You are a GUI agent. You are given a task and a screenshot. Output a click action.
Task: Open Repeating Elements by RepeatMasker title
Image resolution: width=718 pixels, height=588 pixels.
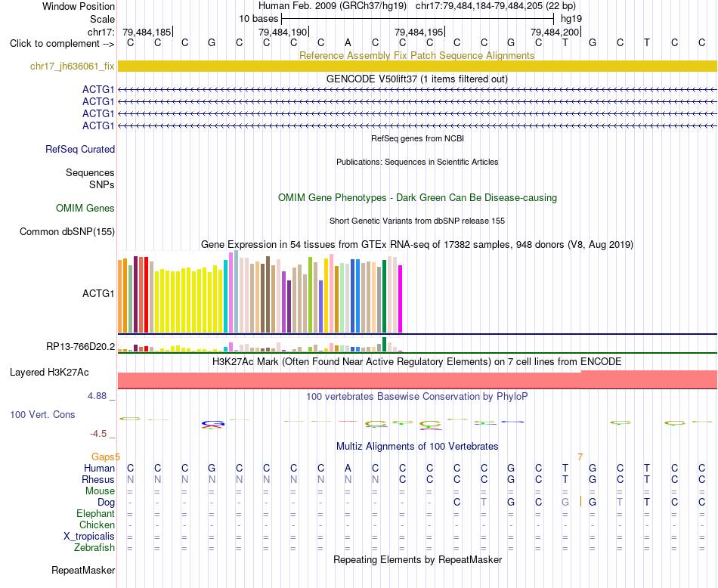point(417,559)
